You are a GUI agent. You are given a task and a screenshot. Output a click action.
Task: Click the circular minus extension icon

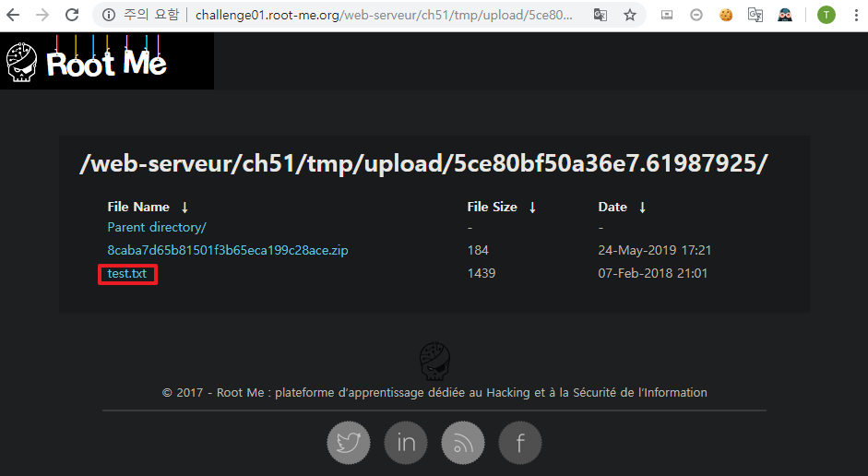[696, 15]
